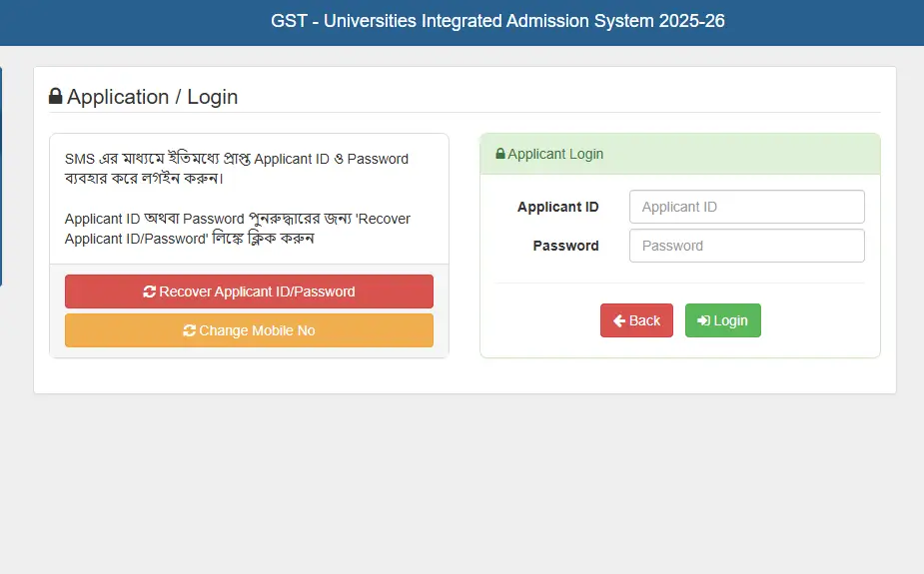Viewport: 924px width, 574px height.
Task: Click the sign-in arrow icon in the Login button
Action: coord(703,320)
